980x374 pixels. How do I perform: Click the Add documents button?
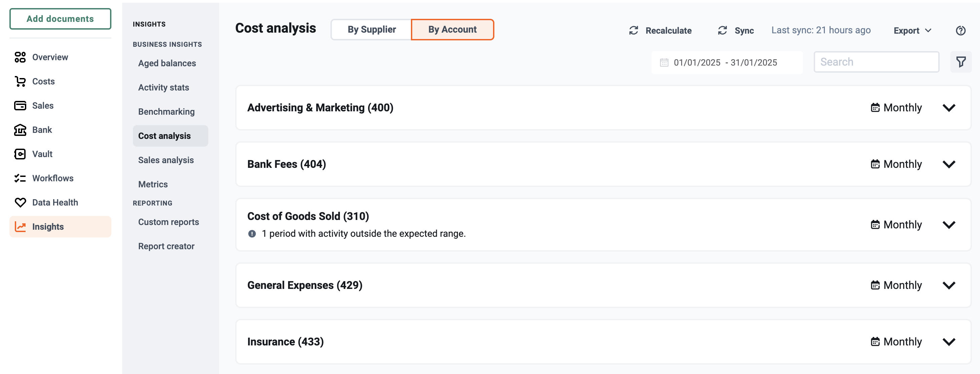60,18
